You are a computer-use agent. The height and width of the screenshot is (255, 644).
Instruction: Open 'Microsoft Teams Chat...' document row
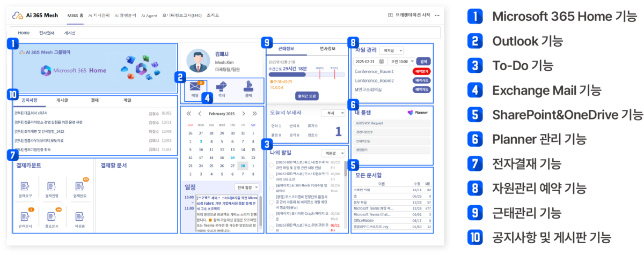point(392,213)
